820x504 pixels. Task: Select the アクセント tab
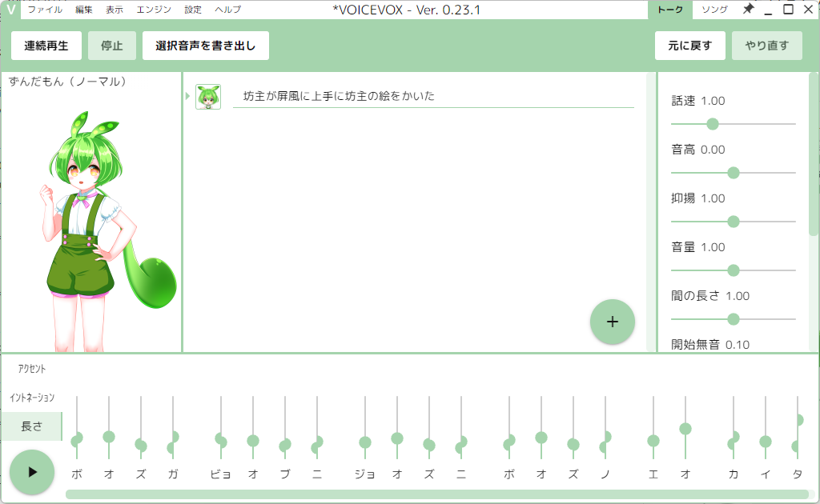(x=32, y=369)
